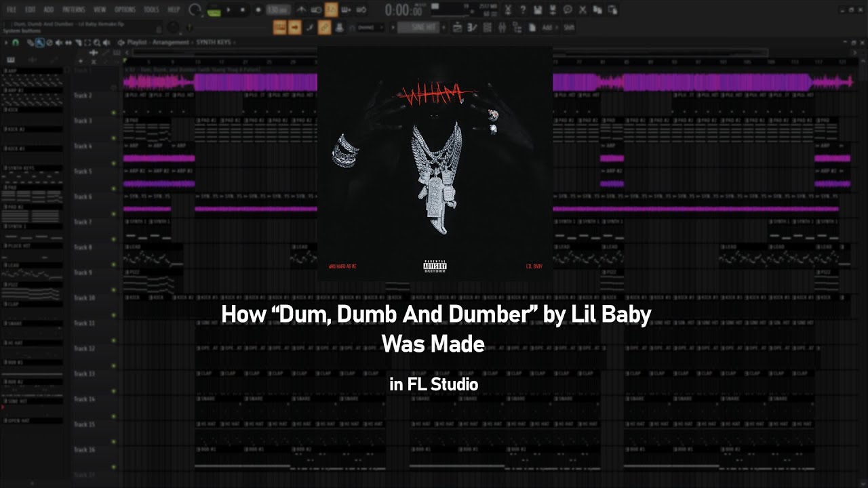The height and width of the screenshot is (488, 868).
Task: Toggle the overdub/blend recording icon
Action: (x=347, y=10)
